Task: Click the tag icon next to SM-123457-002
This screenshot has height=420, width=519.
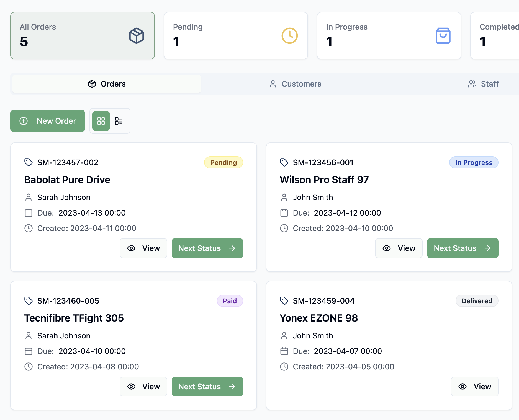Action: coord(29,162)
